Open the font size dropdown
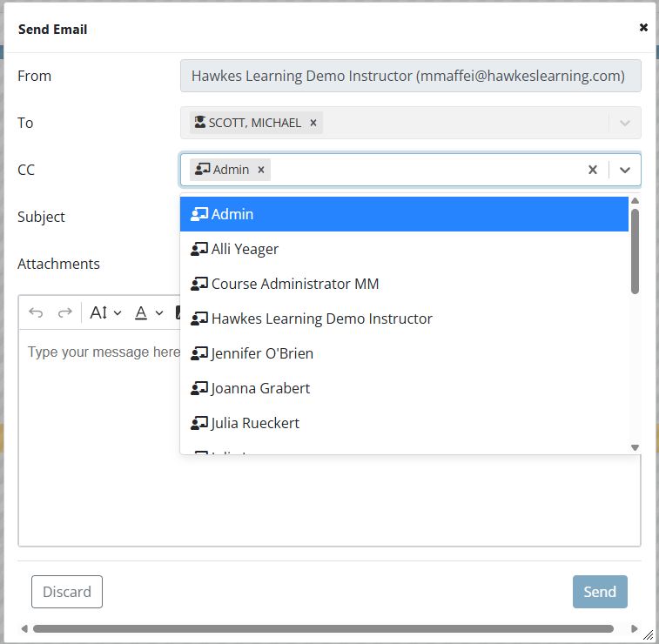The height and width of the screenshot is (644, 659). click(105, 313)
